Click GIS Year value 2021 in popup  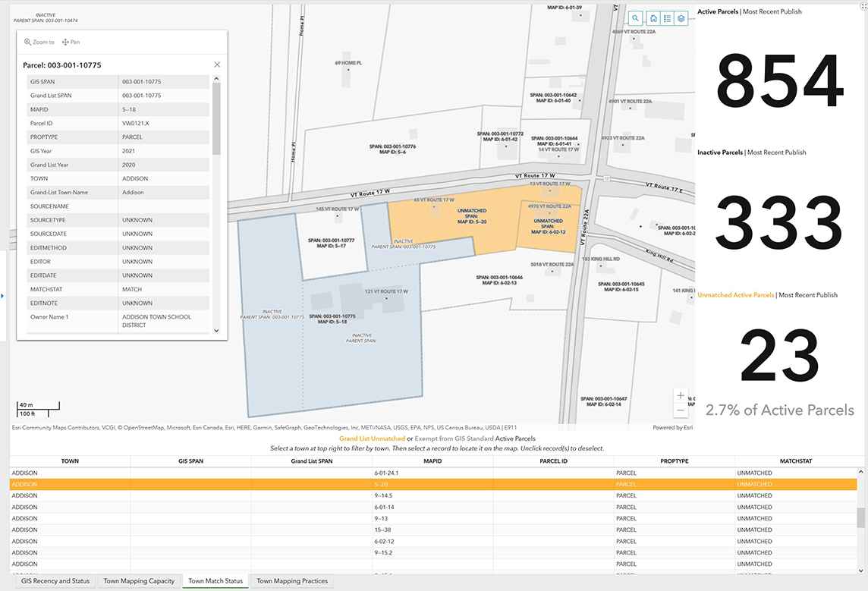(x=128, y=151)
